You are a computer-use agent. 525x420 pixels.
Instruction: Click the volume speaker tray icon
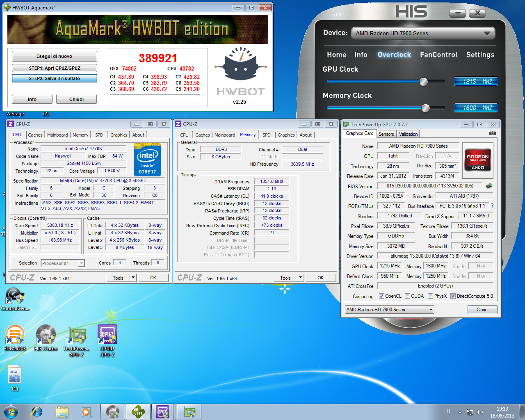[480, 412]
